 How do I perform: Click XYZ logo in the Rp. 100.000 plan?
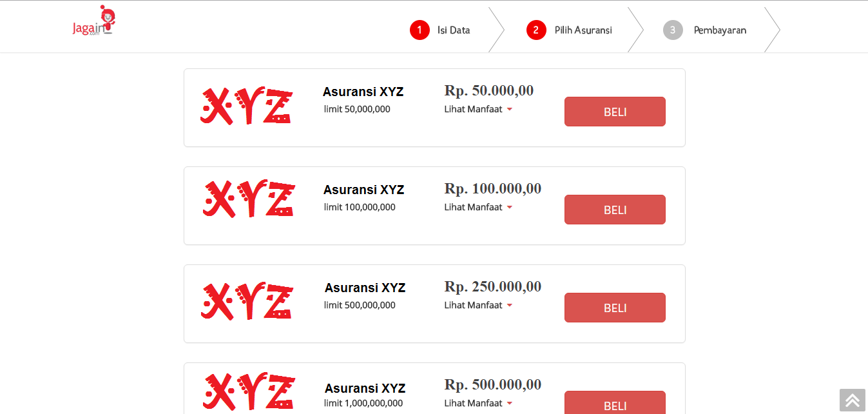point(249,198)
